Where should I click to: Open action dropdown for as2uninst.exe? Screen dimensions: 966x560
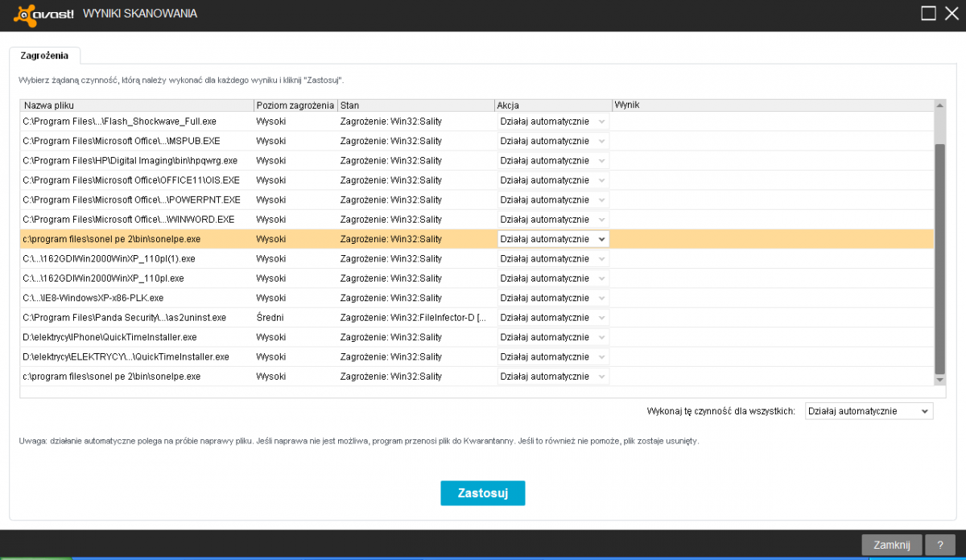coord(553,317)
